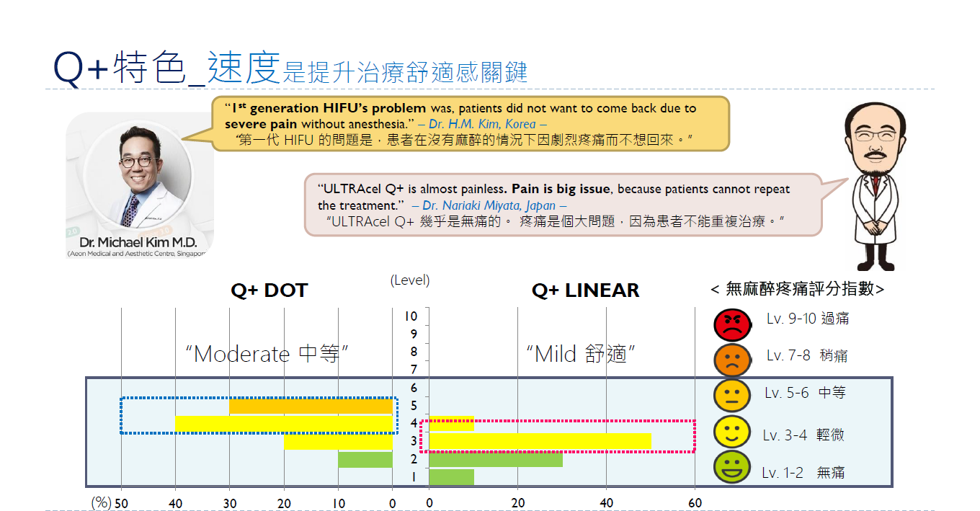Click the Chinese quote "ULTRAcel Q+ 幾乎是無痛的"
This screenshot has width=980, height=511.
[555, 221]
